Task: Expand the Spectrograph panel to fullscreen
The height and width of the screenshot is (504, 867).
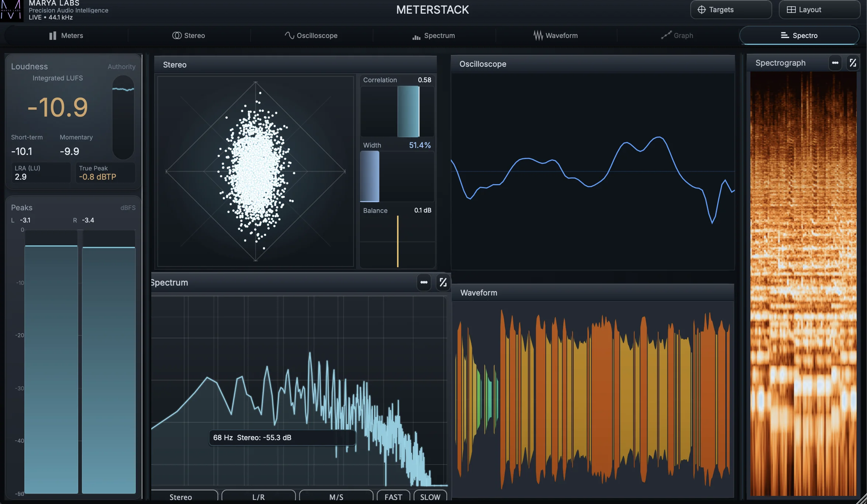Action: (853, 62)
